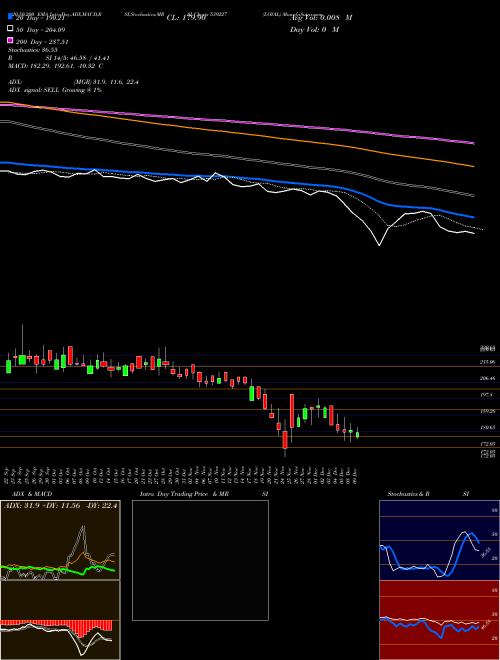The image size is (500, 660).
Task: Click the last green candlestick on the chart
Action: click(x=358, y=435)
